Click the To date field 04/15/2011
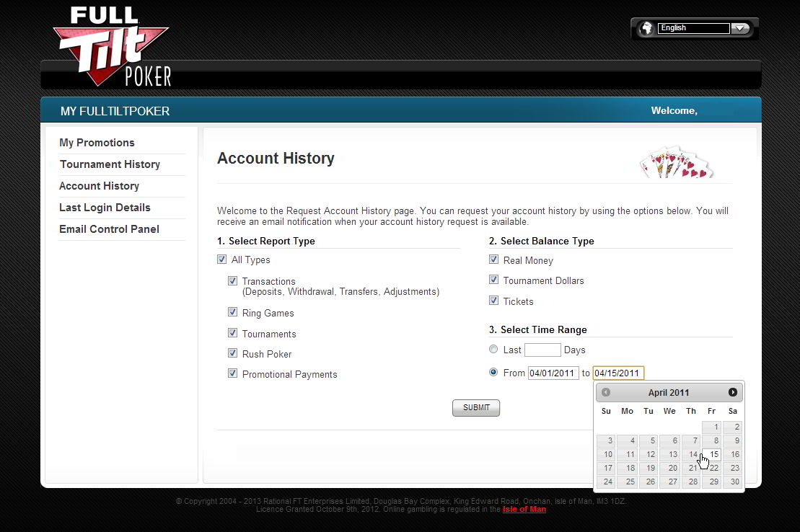 coord(618,373)
